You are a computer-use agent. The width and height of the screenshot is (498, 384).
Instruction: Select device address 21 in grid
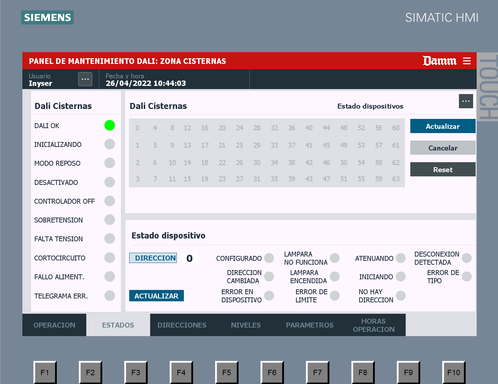click(222, 145)
